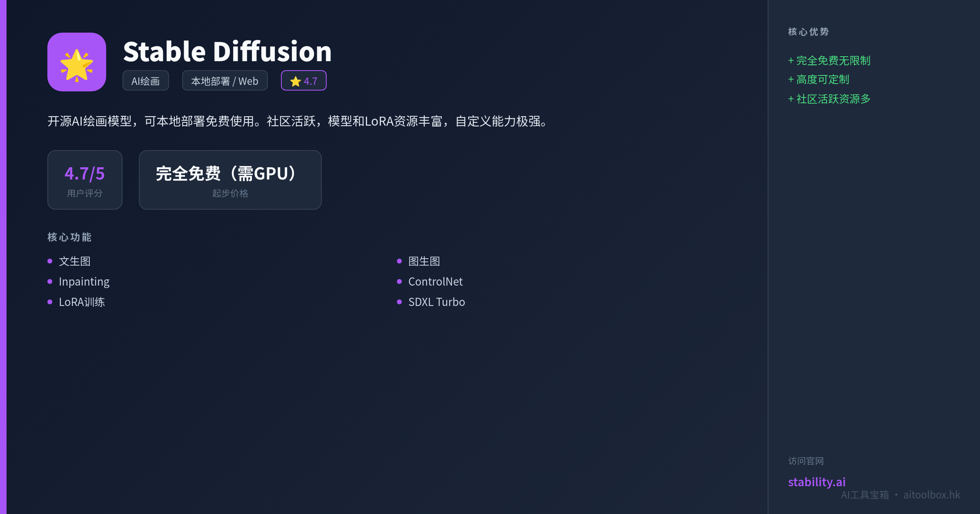Expand the 核心优势 advantage list

tap(807, 32)
